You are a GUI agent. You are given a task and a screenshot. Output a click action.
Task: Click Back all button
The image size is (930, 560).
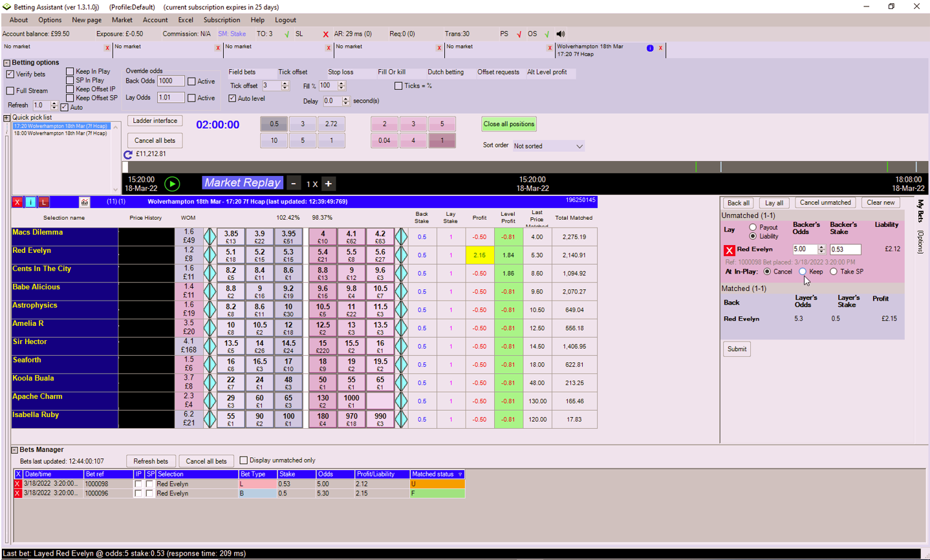pyautogui.click(x=738, y=203)
